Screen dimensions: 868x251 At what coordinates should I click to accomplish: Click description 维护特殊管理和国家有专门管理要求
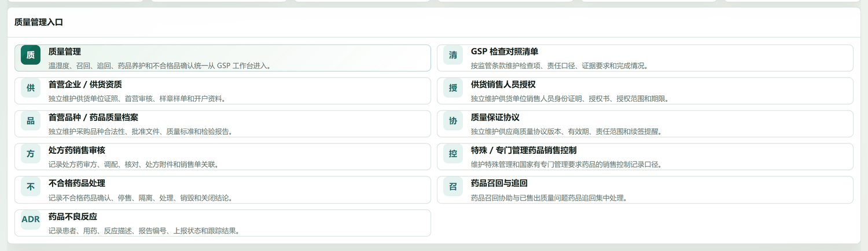[567, 165]
